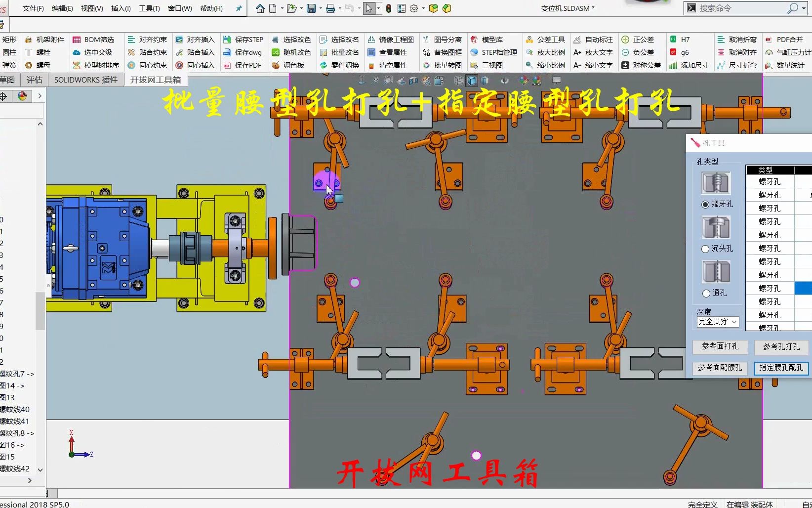Screen dimensions: 812x508
Task: Open the Save dropdown arrow
Action: pos(321,8)
